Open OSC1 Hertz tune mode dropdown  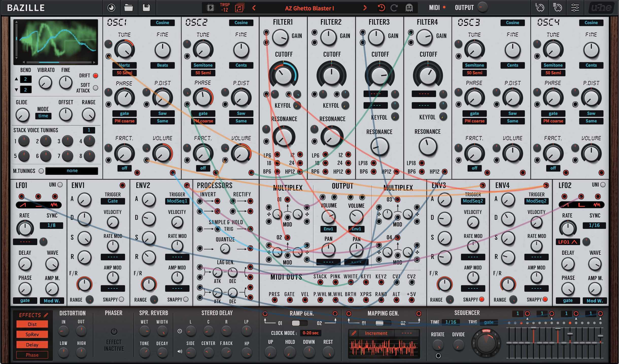pyautogui.click(x=124, y=65)
